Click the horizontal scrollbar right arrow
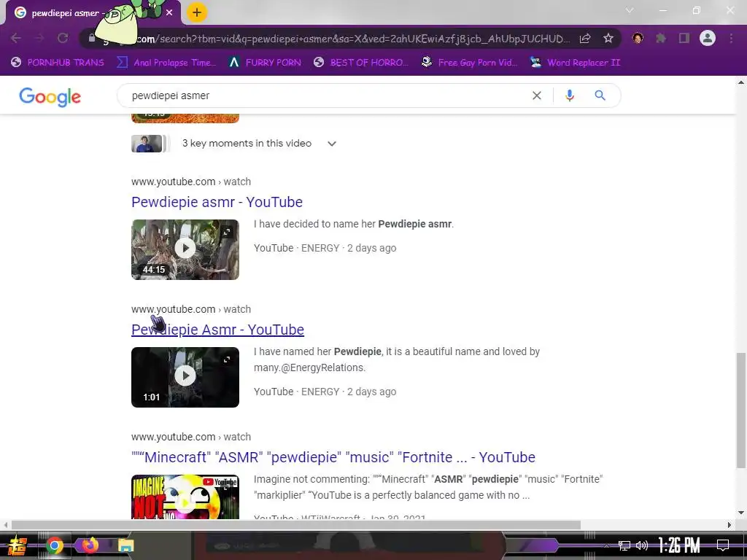Screen dimensions: 747x560 729,525
